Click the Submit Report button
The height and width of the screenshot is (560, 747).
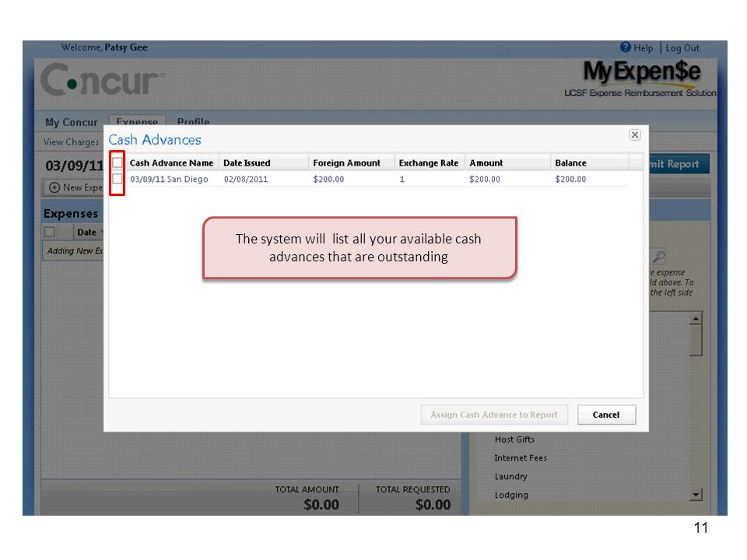[x=679, y=164]
